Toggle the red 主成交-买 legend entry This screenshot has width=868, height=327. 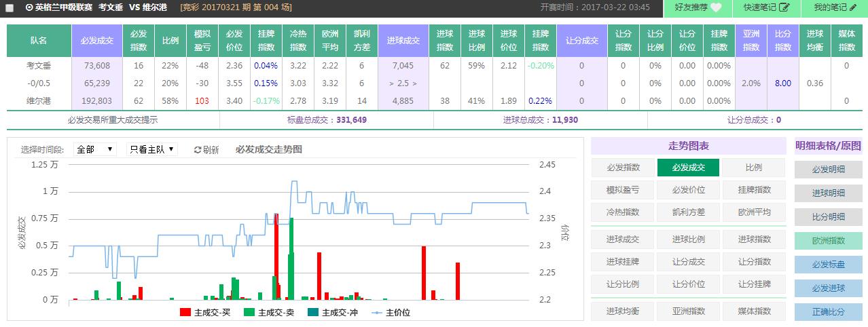(205, 312)
